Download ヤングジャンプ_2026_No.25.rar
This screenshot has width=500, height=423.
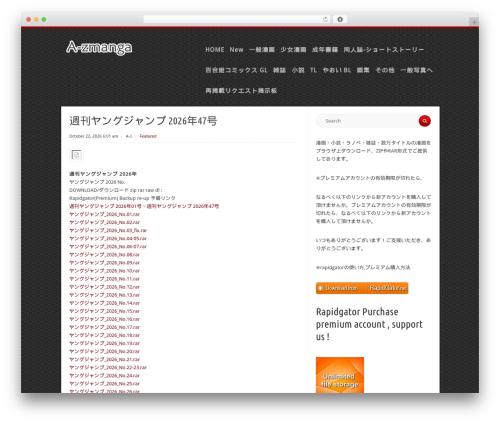[104, 384]
